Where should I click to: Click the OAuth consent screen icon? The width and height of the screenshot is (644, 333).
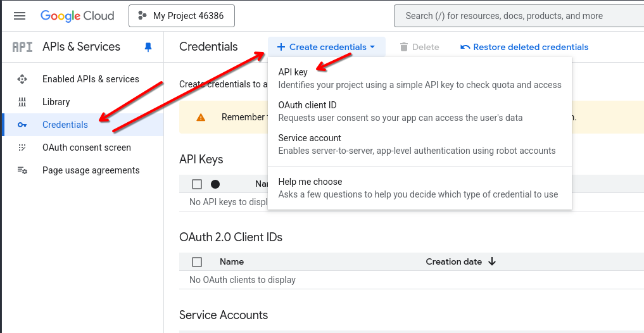click(22, 148)
